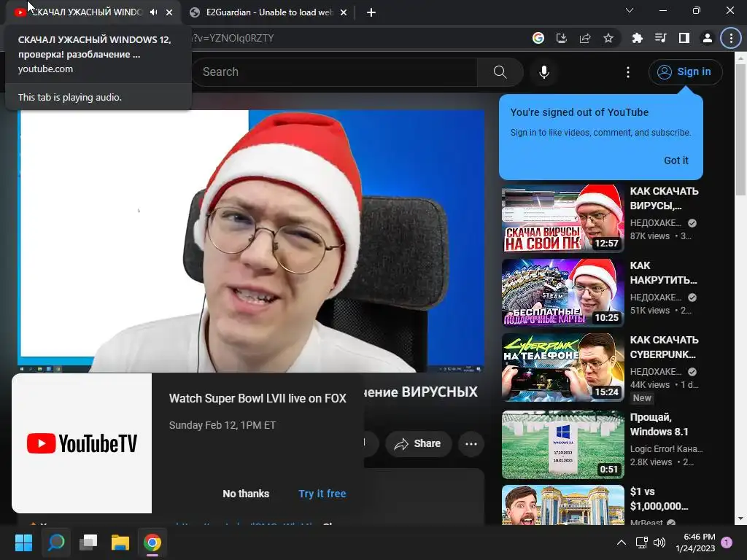
Task: Bookmark this page with the star icon
Action: click(x=608, y=38)
